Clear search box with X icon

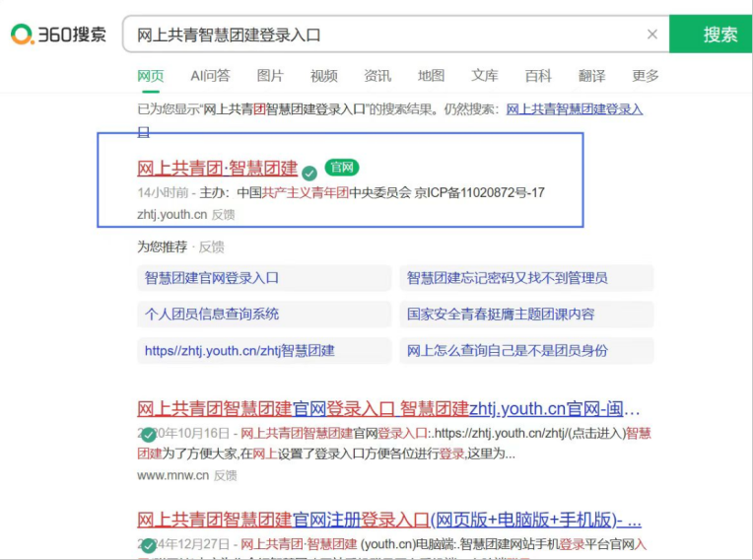651,35
